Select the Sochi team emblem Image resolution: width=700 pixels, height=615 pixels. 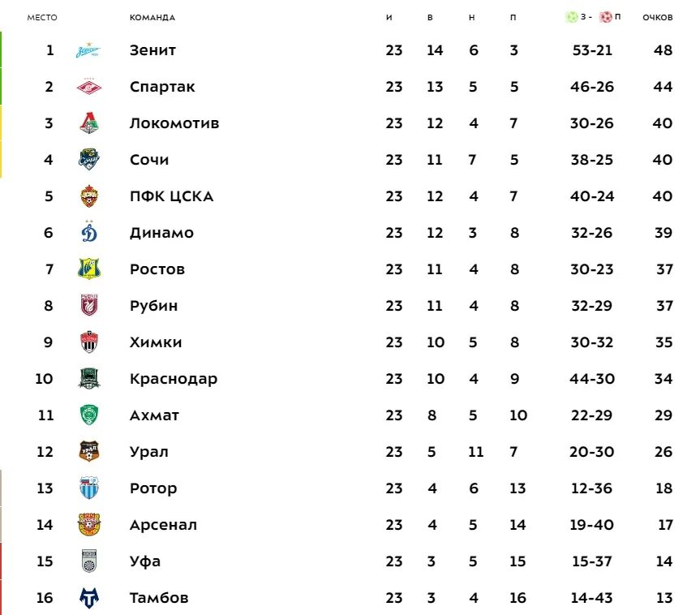tap(89, 160)
